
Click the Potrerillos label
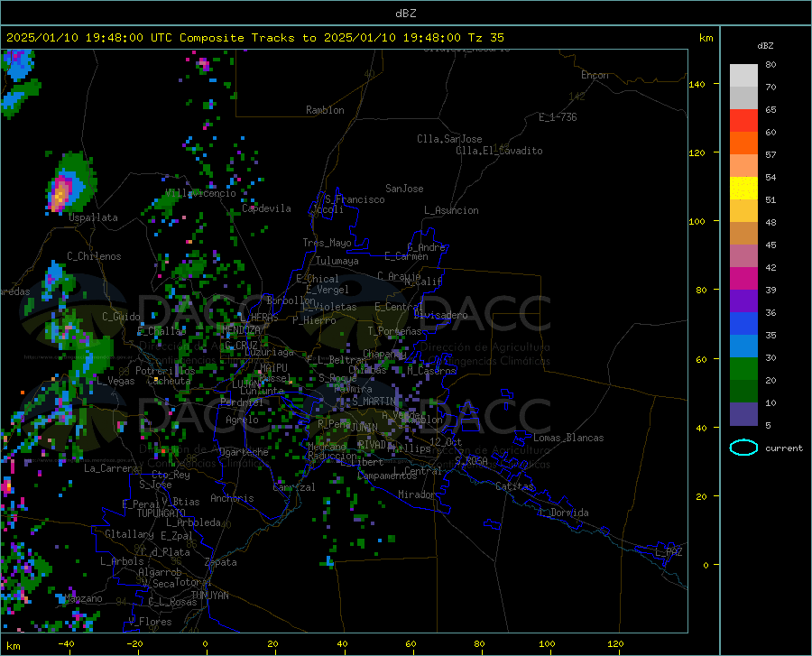(x=165, y=371)
